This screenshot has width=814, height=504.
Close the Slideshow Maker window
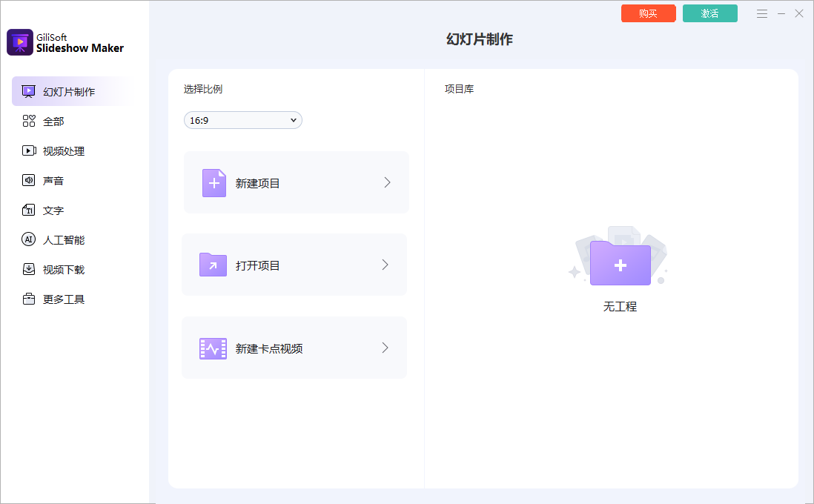(799, 13)
